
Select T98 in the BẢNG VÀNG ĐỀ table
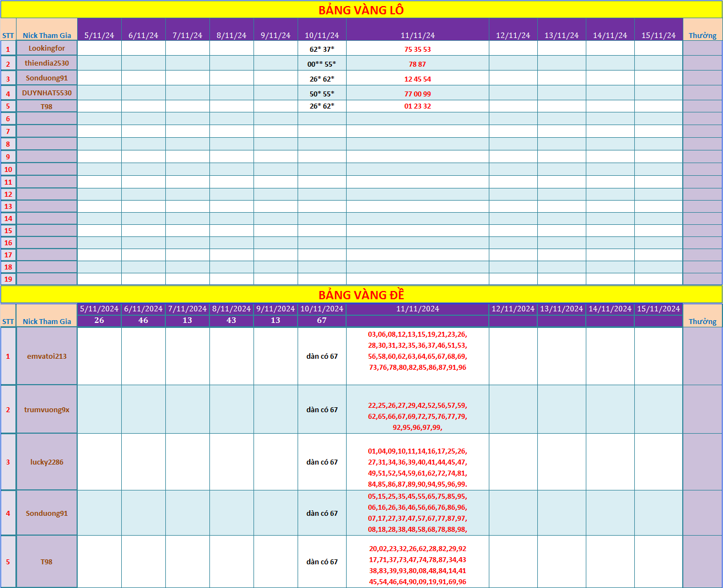pyautogui.click(x=47, y=562)
